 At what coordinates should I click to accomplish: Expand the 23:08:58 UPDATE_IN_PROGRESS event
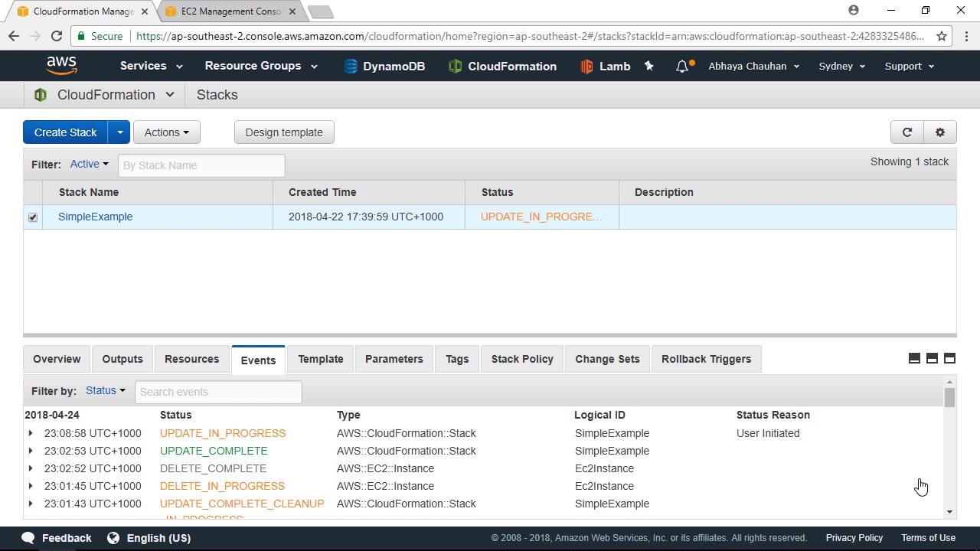[x=31, y=433]
